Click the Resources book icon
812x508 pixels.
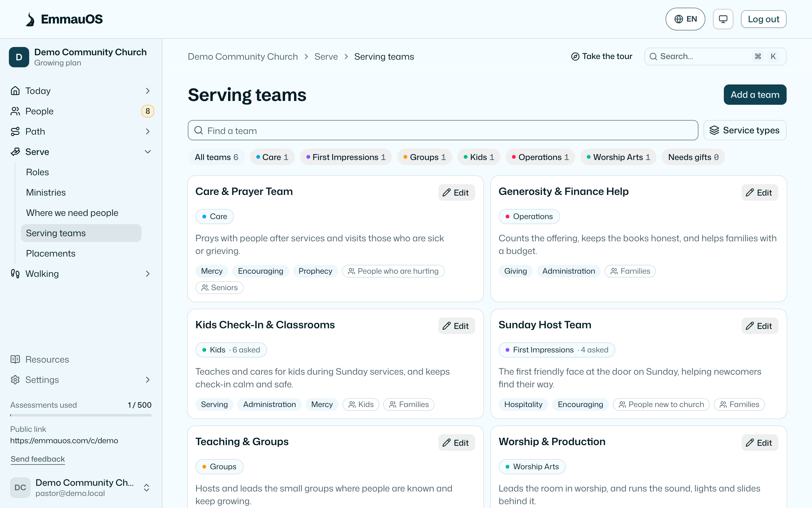coord(15,359)
